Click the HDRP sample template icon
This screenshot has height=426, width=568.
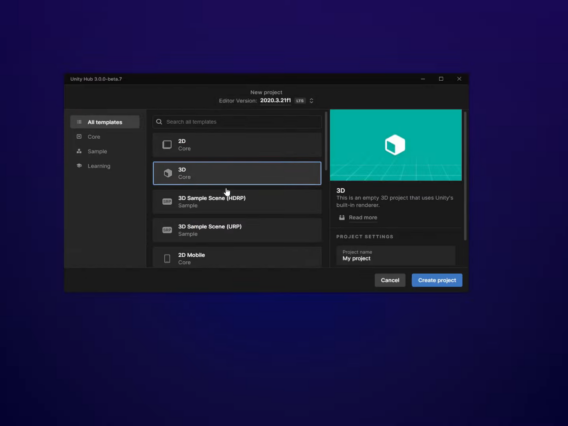[167, 201]
